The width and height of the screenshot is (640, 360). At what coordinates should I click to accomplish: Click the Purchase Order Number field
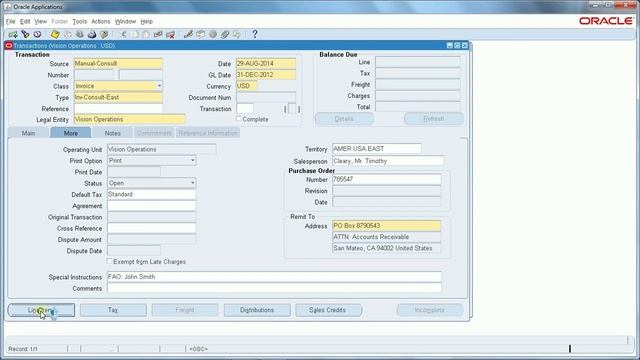click(387, 180)
